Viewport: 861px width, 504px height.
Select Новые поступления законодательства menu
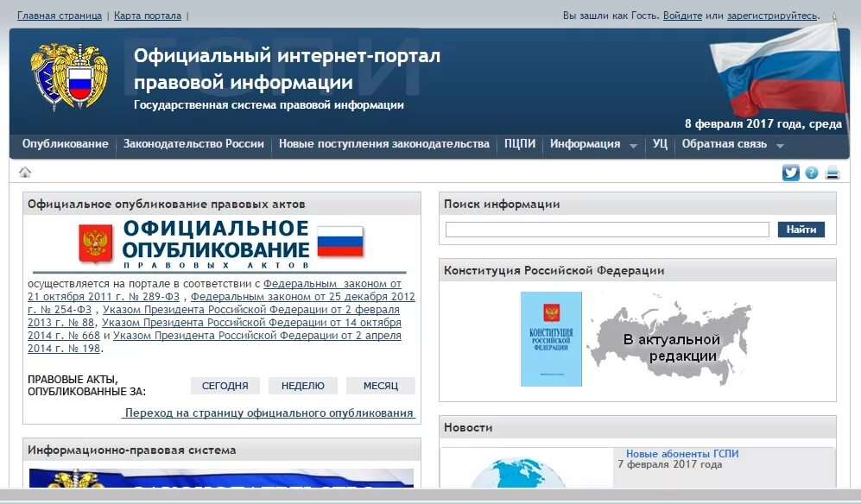[383, 144]
